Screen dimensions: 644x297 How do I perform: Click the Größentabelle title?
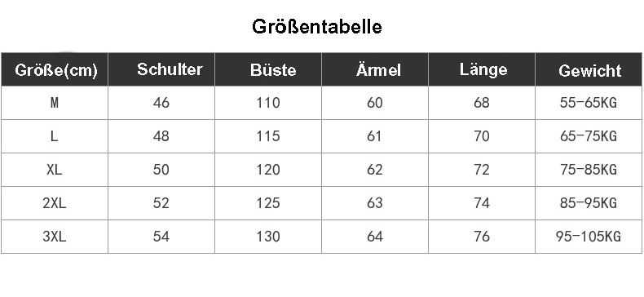pyautogui.click(x=316, y=27)
